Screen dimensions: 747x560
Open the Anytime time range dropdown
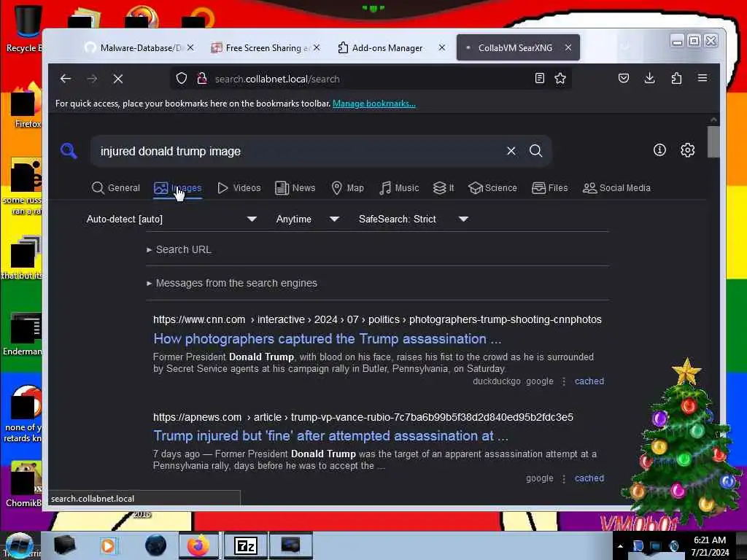pyautogui.click(x=307, y=219)
